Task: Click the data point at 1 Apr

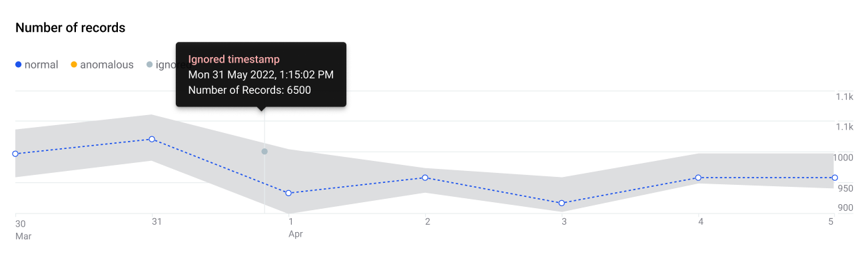Action: tap(288, 193)
